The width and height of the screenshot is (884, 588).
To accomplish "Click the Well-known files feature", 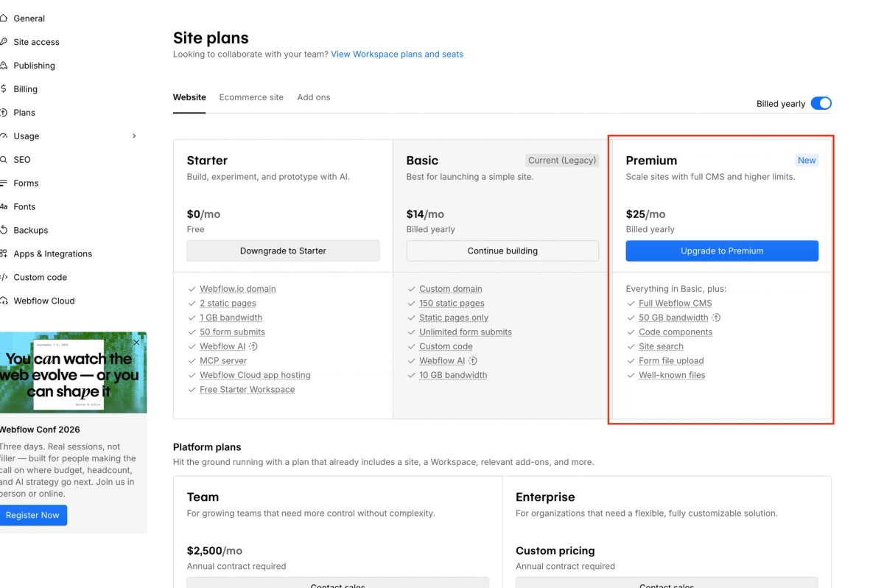I will click(672, 375).
